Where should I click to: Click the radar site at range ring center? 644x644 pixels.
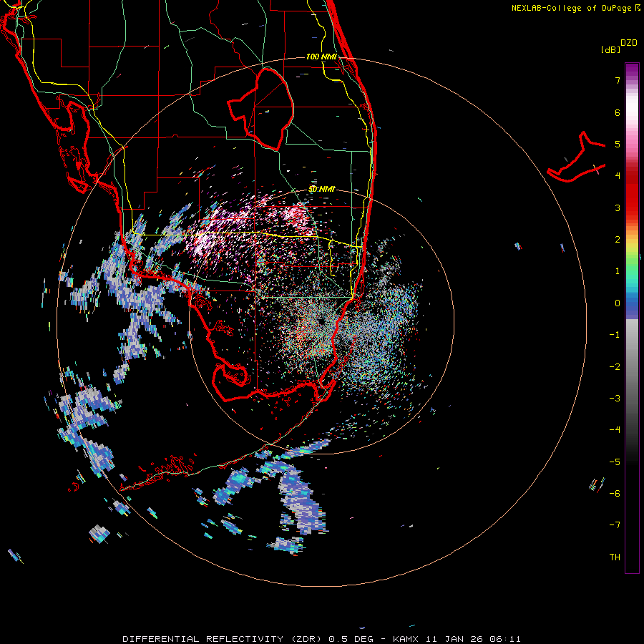coord(321,321)
